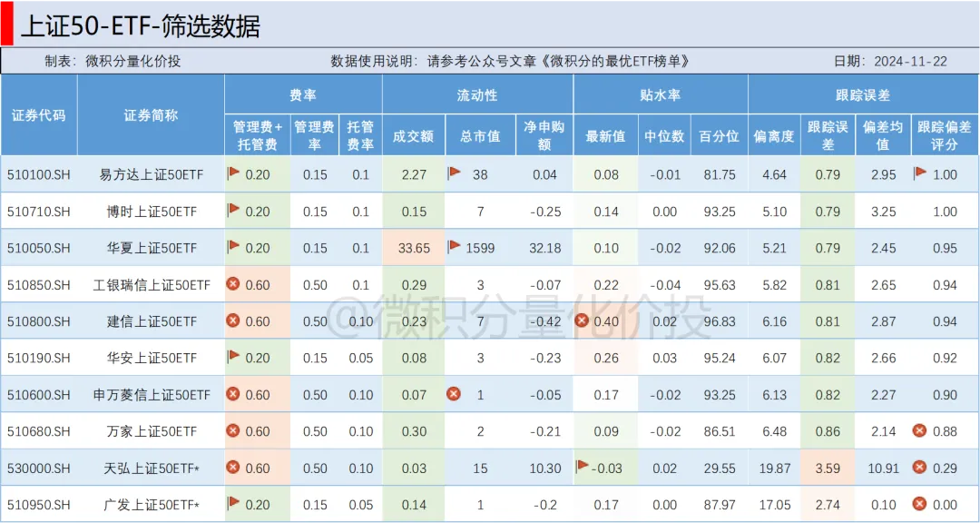
Task: Click the flag icon next to market cap 1599
Action: coord(454,247)
